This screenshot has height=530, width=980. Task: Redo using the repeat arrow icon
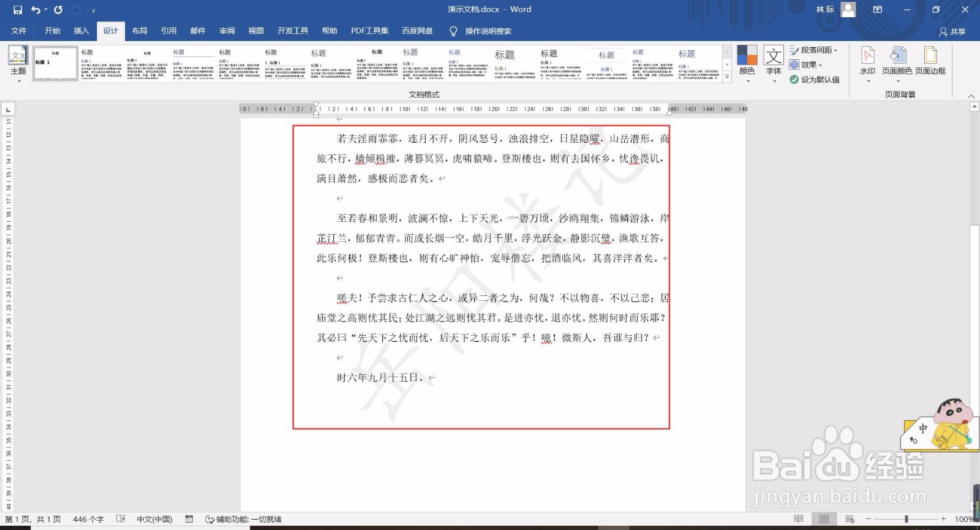(58, 10)
